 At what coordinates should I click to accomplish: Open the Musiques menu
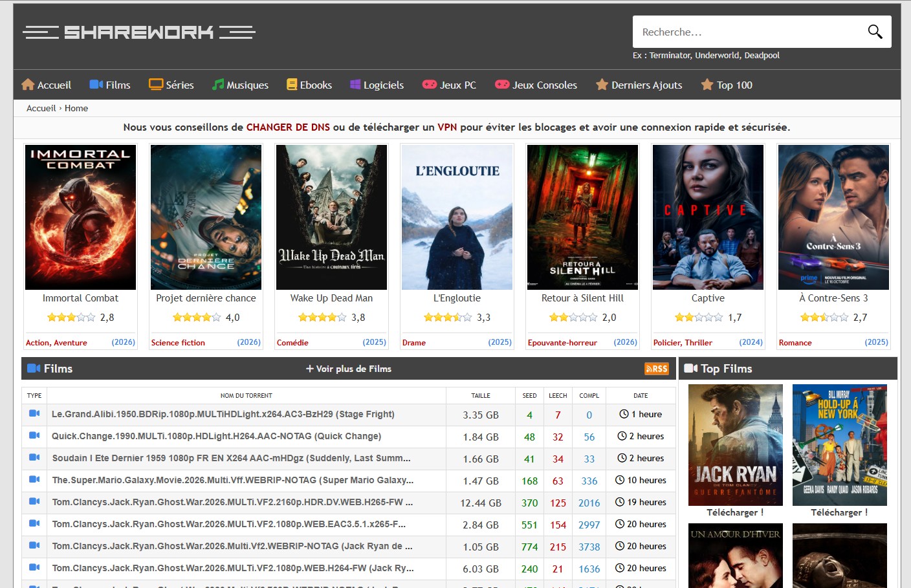241,85
